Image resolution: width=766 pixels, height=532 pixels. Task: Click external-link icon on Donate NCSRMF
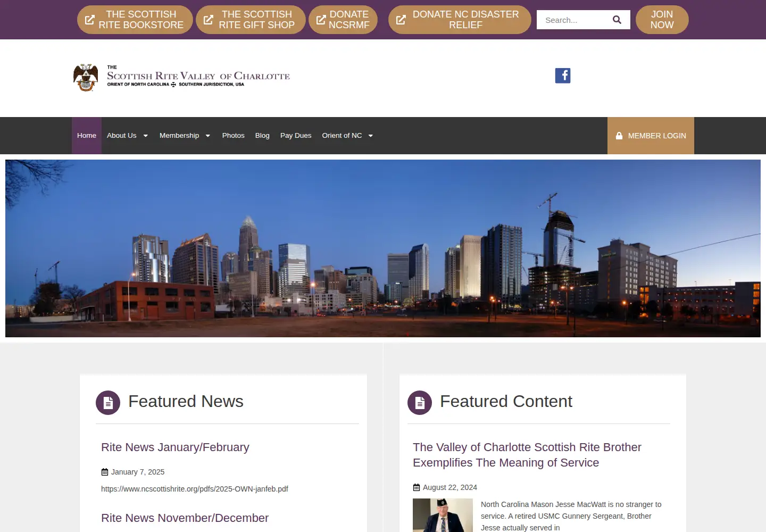(321, 20)
